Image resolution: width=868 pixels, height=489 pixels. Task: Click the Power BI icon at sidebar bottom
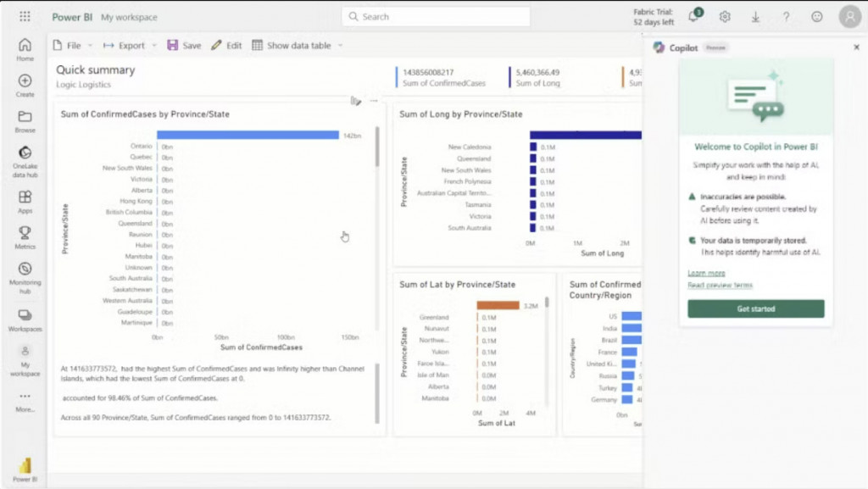coord(25,470)
